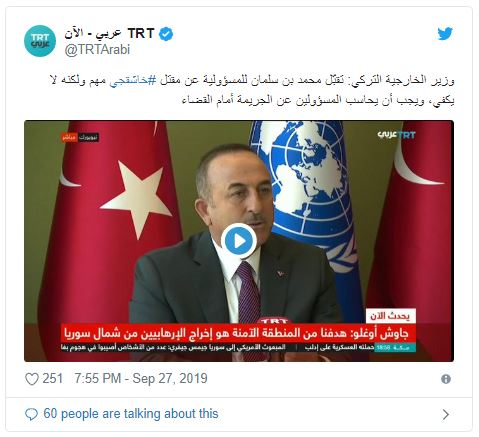
Task: Open the Twitter bird logo
Action: [445, 34]
